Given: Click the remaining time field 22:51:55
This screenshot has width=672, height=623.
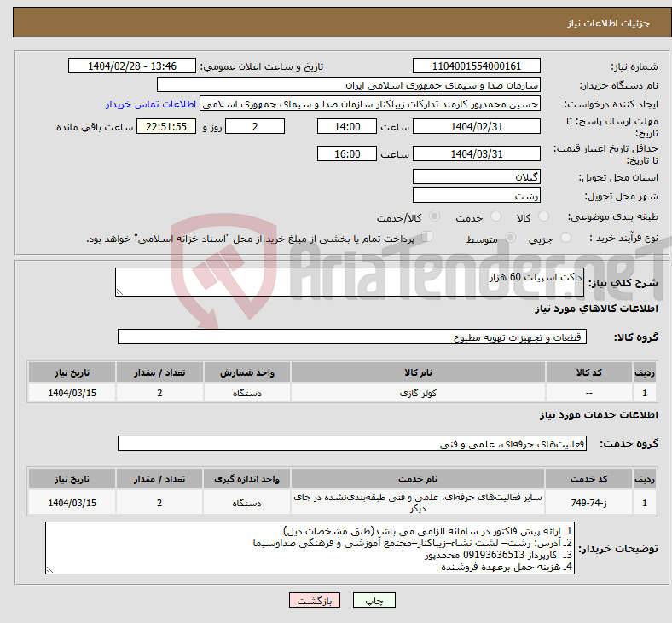Looking at the screenshot, I should click(x=166, y=126).
